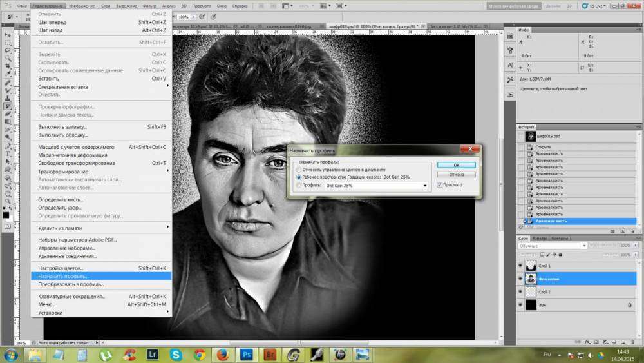Open Lightroom from the taskbar
Image resolution: width=644 pixels, height=363 pixels.
coord(153,354)
